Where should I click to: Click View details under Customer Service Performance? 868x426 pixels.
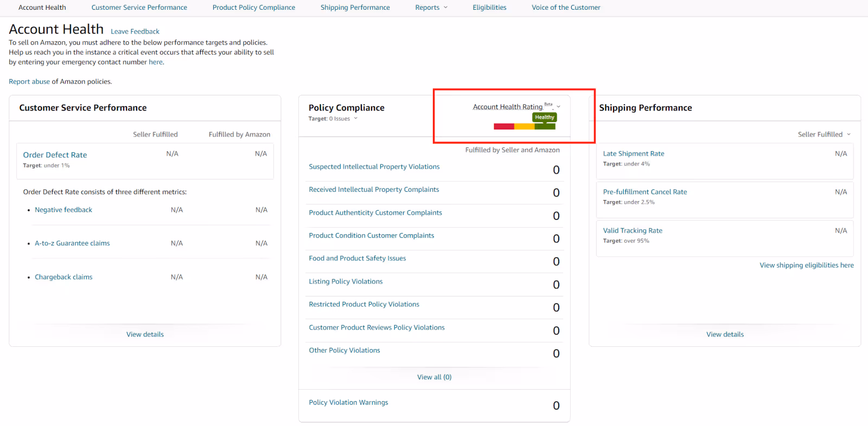coord(145,334)
